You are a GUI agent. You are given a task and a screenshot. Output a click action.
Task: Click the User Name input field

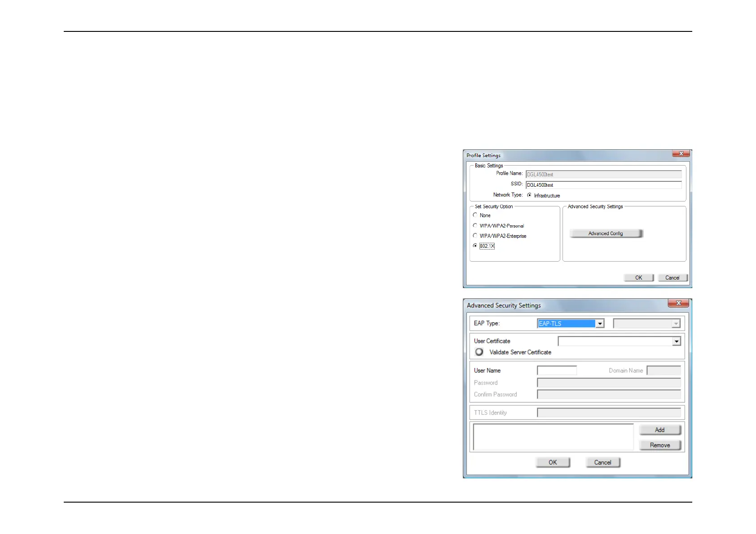pos(557,371)
